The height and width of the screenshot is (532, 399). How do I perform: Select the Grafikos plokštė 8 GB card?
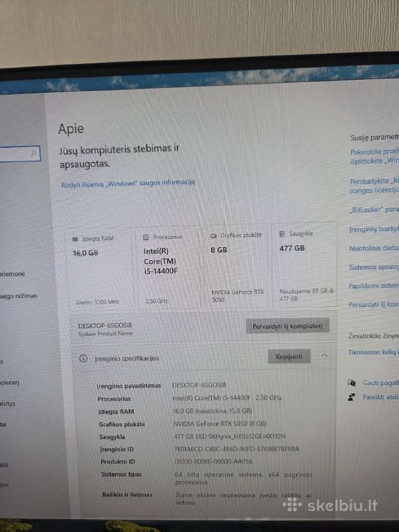pyautogui.click(x=236, y=265)
